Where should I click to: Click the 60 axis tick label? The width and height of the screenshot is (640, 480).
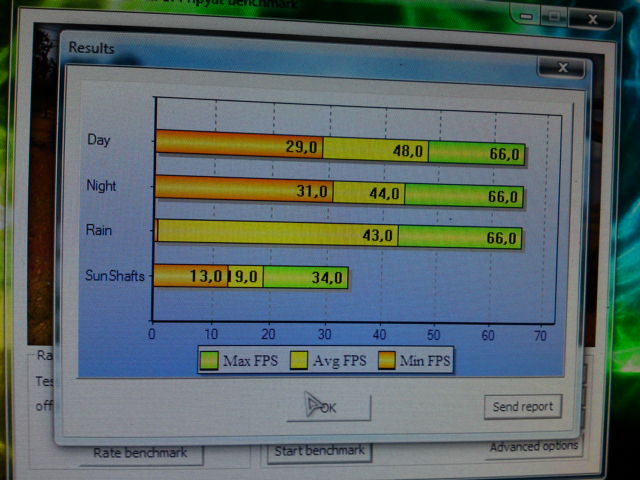[x=488, y=336]
